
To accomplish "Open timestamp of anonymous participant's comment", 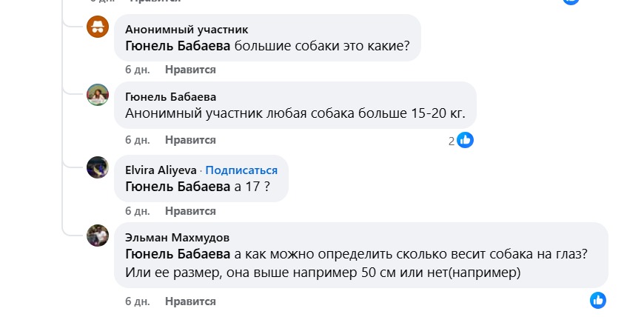I will 138,70.
